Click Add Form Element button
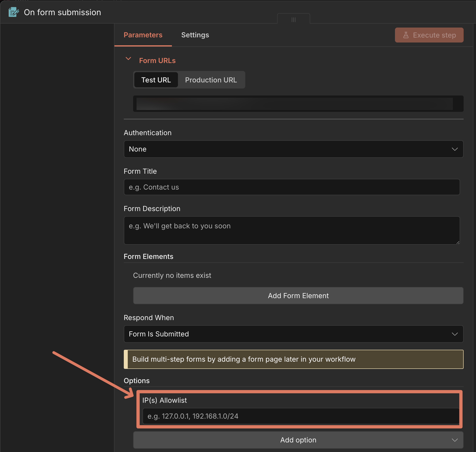Screen dimensions: 476x452 (x=298, y=296)
